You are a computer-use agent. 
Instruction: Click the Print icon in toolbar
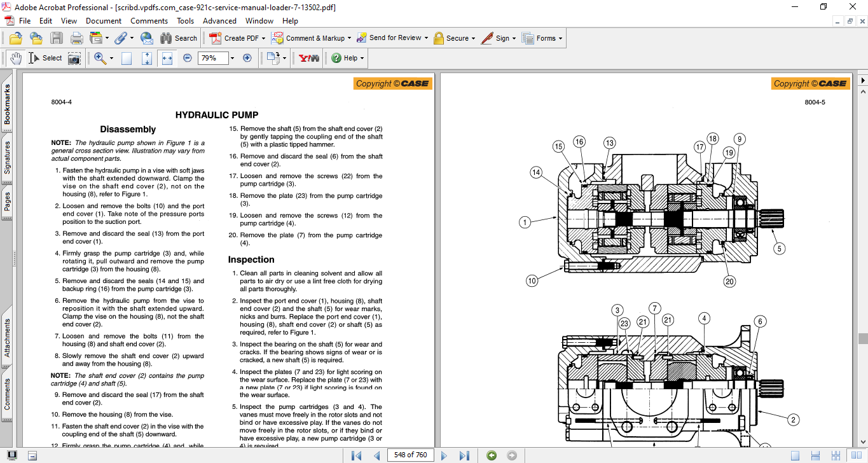[77, 38]
